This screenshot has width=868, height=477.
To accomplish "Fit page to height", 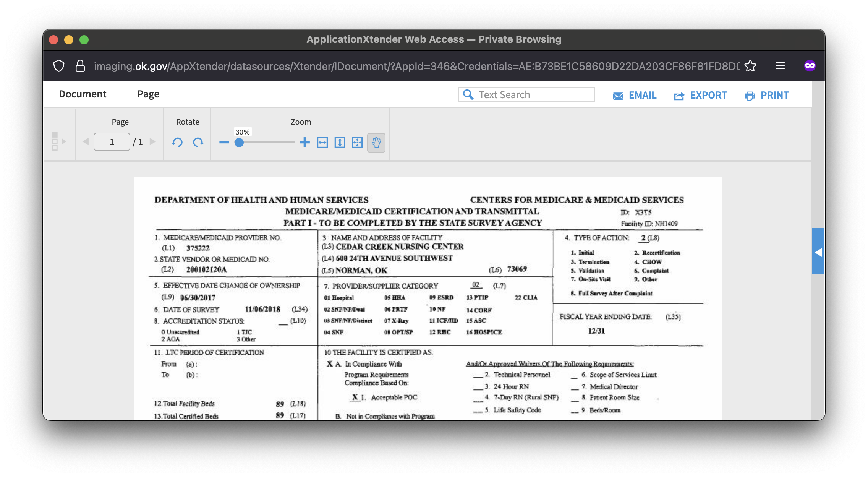I will coord(340,143).
